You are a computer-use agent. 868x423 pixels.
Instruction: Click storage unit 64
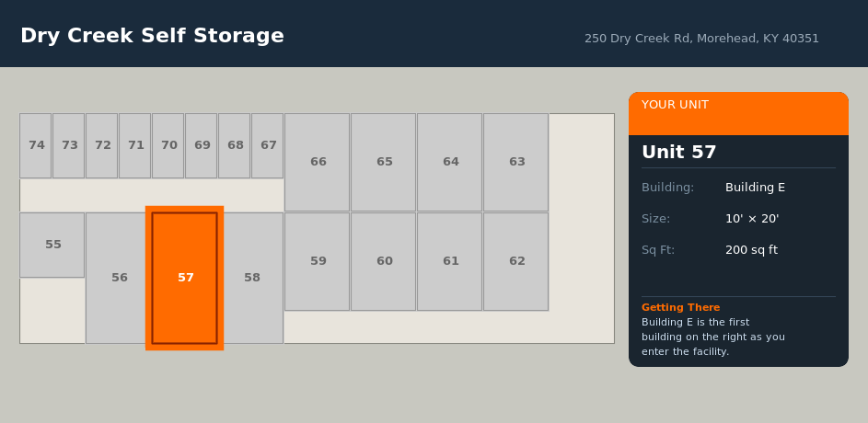tap(450, 162)
